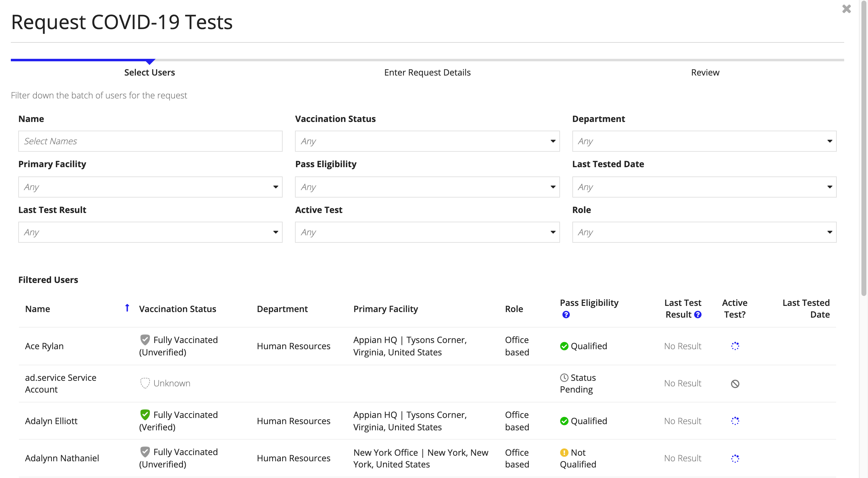The image size is (868, 478).
Task: Click Adalyn Elliott's active test dotted icon
Action: [x=735, y=421]
